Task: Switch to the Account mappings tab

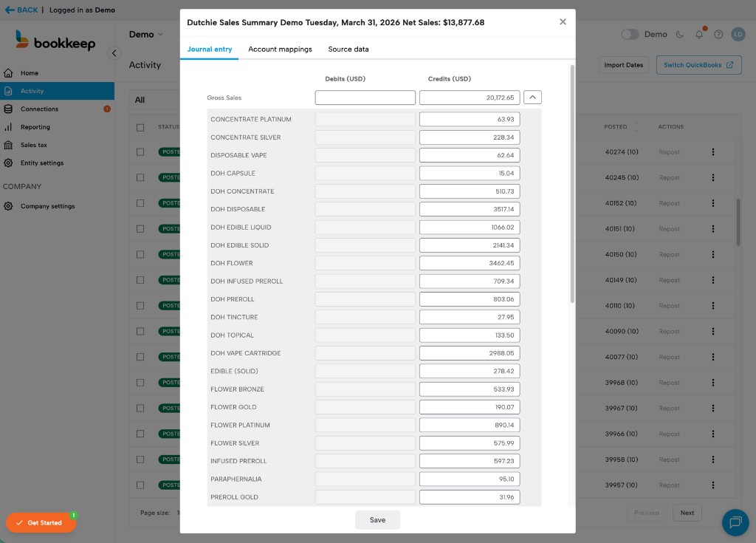Action: click(280, 49)
